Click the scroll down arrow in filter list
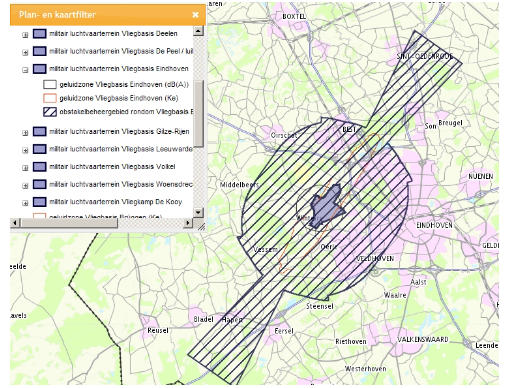 tap(198, 212)
